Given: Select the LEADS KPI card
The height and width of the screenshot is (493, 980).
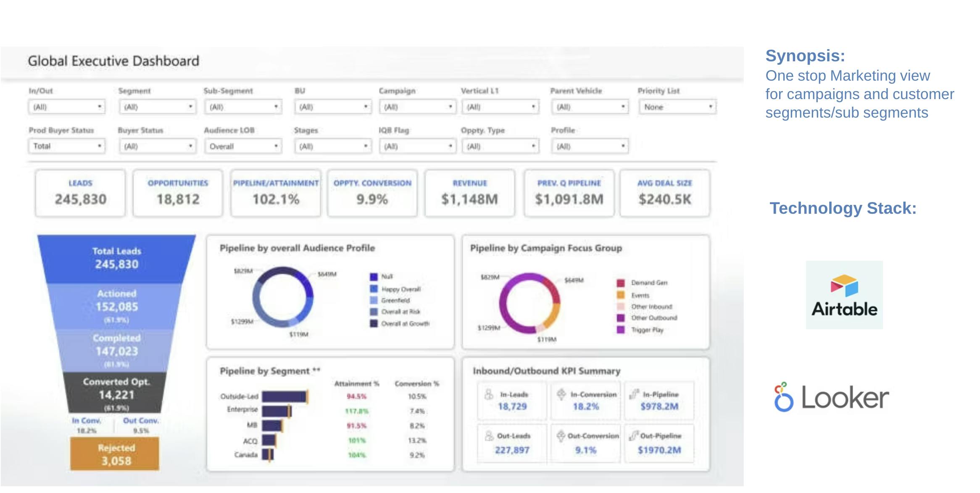Looking at the screenshot, I should click(x=80, y=193).
